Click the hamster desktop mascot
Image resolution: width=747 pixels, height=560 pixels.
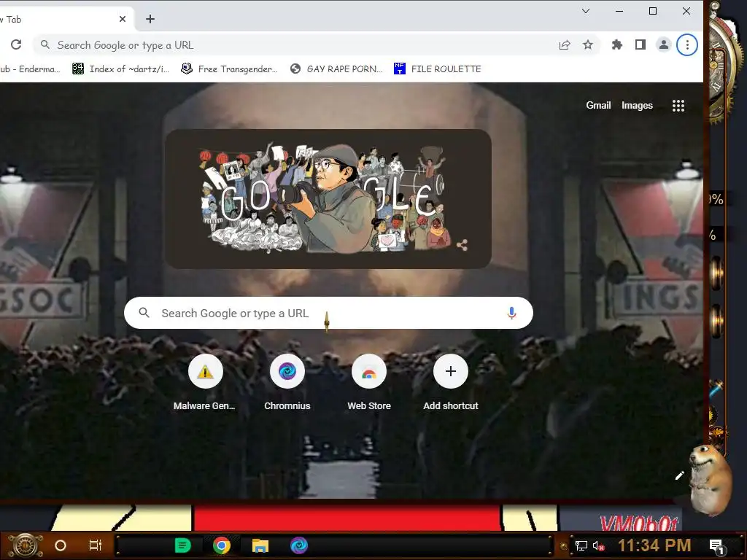[x=712, y=480]
